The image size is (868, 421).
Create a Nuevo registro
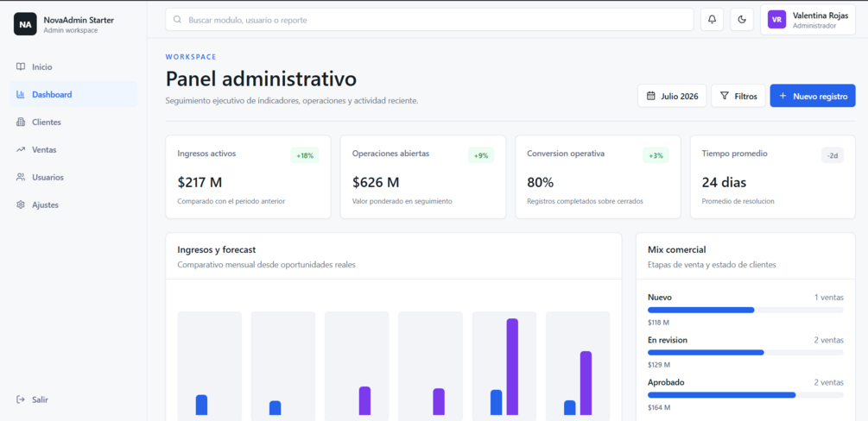pyautogui.click(x=813, y=96)
